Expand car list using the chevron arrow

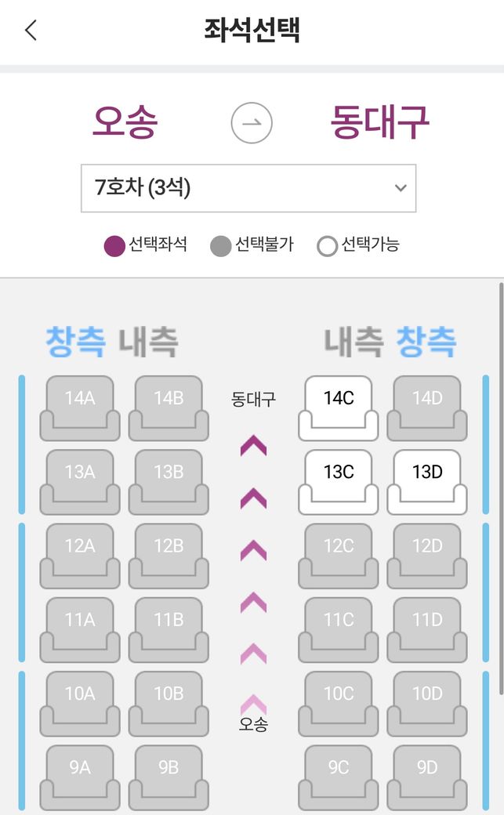coord(401,188)
